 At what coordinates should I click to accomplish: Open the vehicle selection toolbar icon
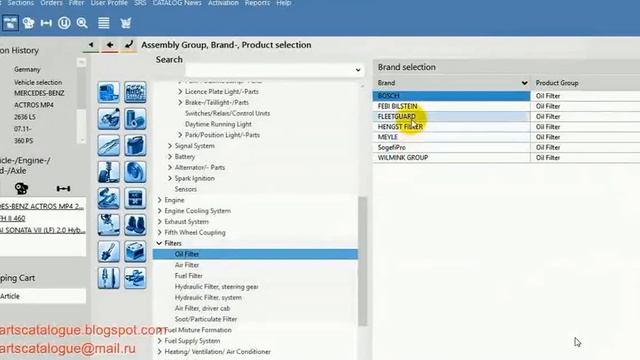coord(10,23)
